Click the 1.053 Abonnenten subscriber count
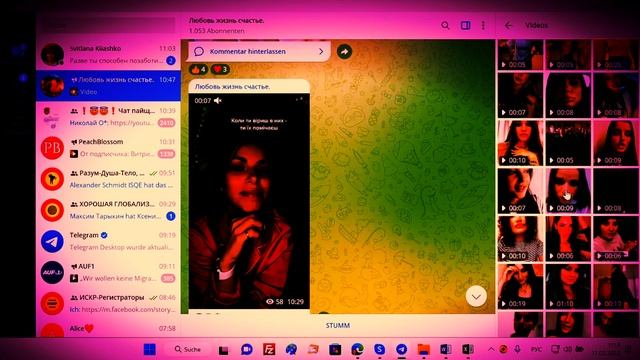This screenshot has width=640, height=360. click(216, 31)
